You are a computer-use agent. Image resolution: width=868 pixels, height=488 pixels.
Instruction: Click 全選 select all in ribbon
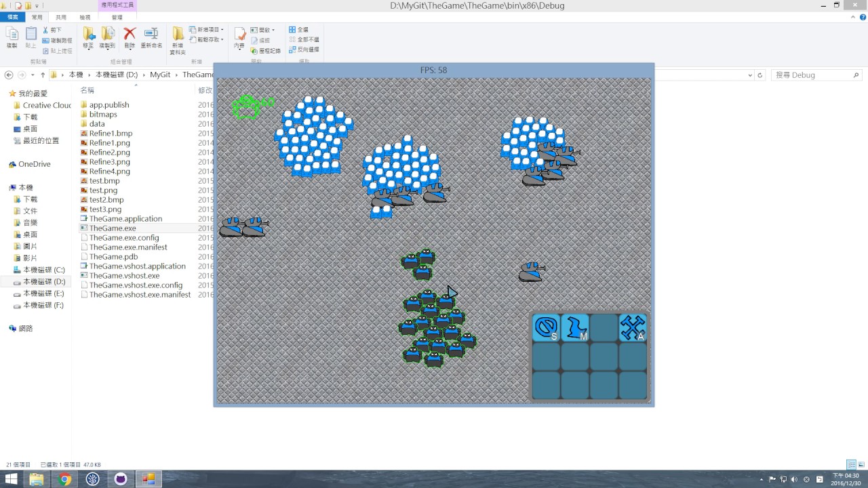point(298,30)
